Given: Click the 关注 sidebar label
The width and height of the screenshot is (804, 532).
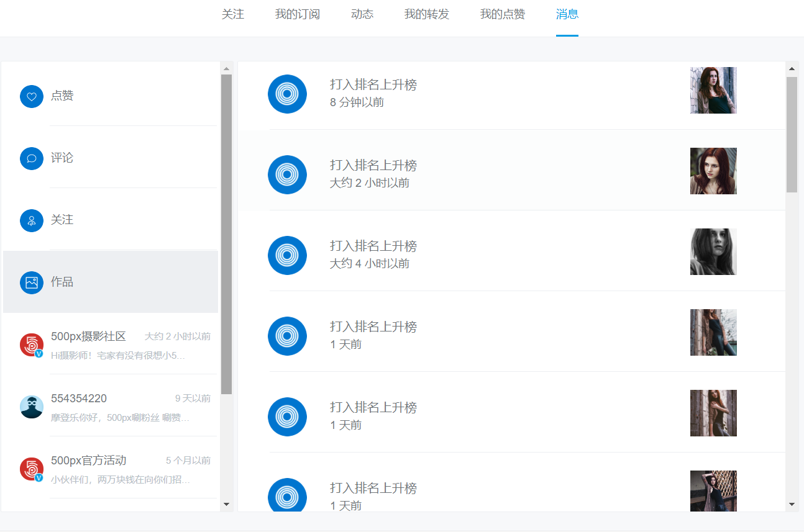Looking at the screenshot, I should [x=62, y=220].
